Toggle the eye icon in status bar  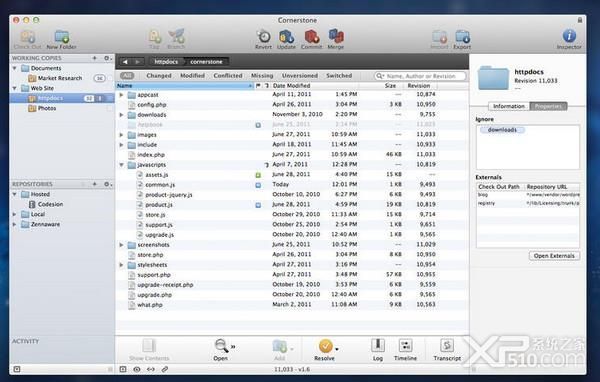[x=137, y=369]
